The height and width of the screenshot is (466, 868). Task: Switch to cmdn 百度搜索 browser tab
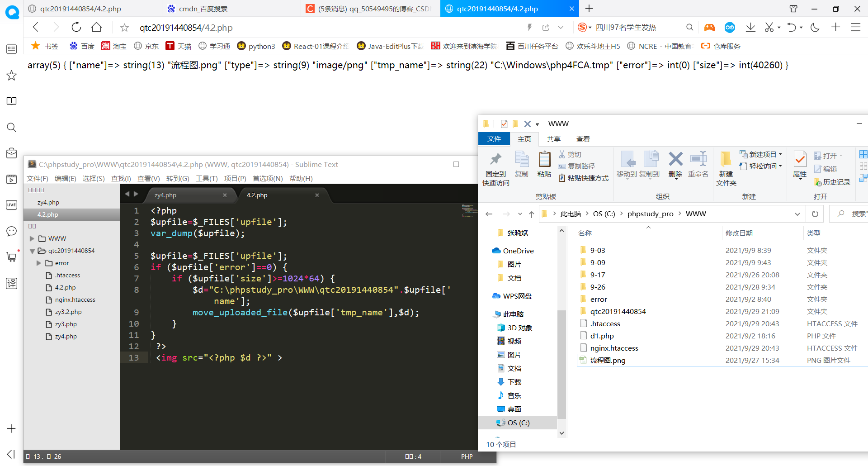point(231,9)
